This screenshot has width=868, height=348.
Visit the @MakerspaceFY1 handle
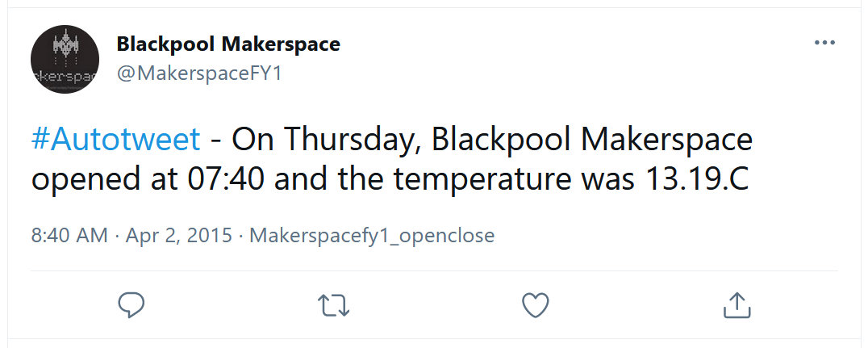tap(200, 73)
